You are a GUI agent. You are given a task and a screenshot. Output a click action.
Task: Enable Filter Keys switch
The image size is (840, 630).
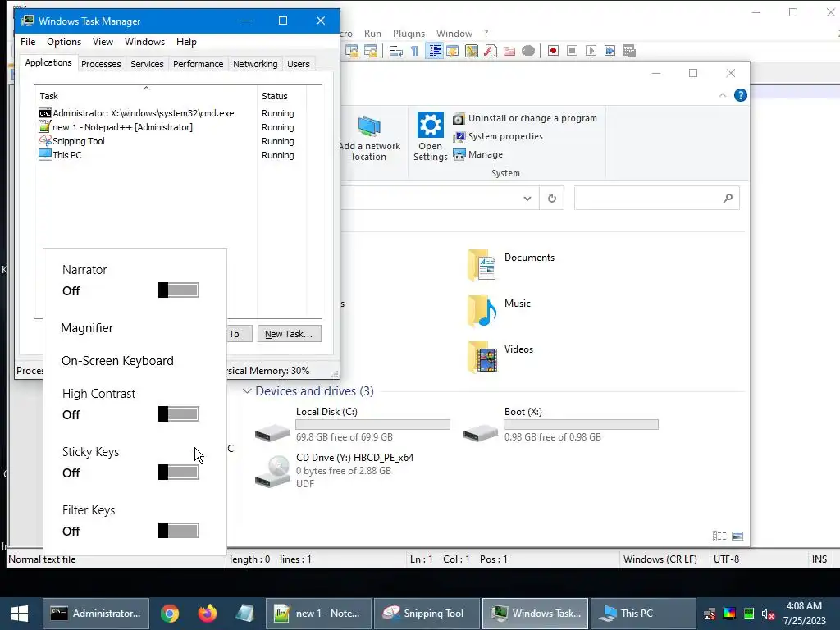click(x=178, y=531)
